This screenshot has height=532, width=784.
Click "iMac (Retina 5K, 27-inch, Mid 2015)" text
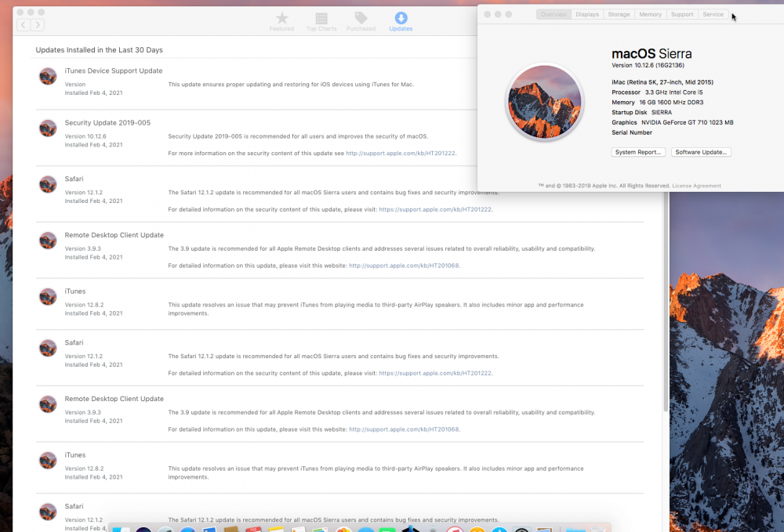click(x=662, y=82)
